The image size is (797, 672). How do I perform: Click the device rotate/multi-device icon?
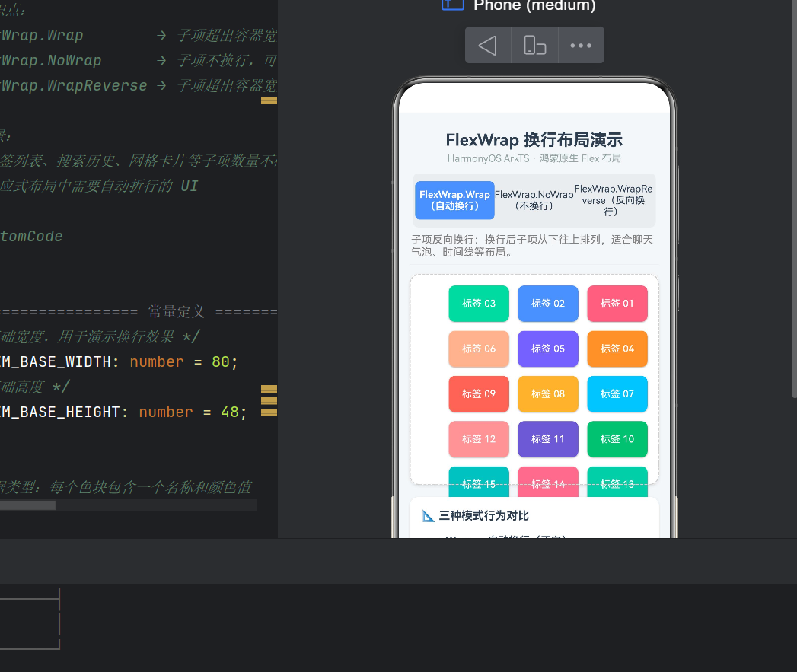534,45
